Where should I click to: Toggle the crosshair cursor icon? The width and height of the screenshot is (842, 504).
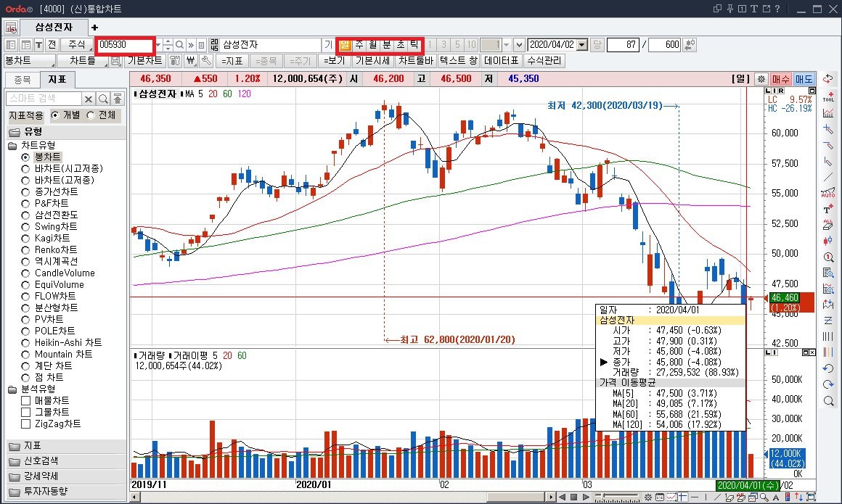pyautogui.click(x=683, y=497)
